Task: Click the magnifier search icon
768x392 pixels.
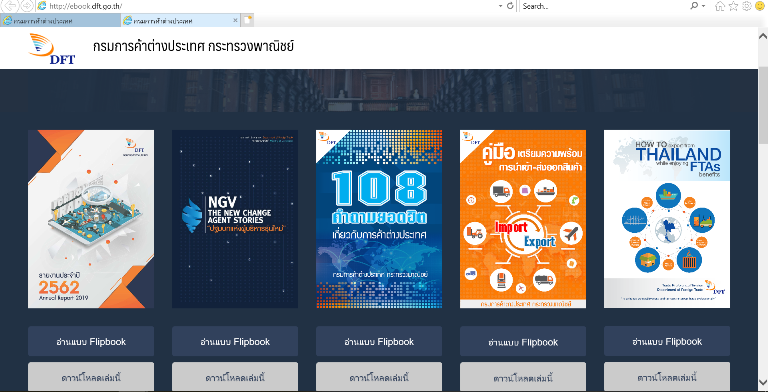Action: 694,6
